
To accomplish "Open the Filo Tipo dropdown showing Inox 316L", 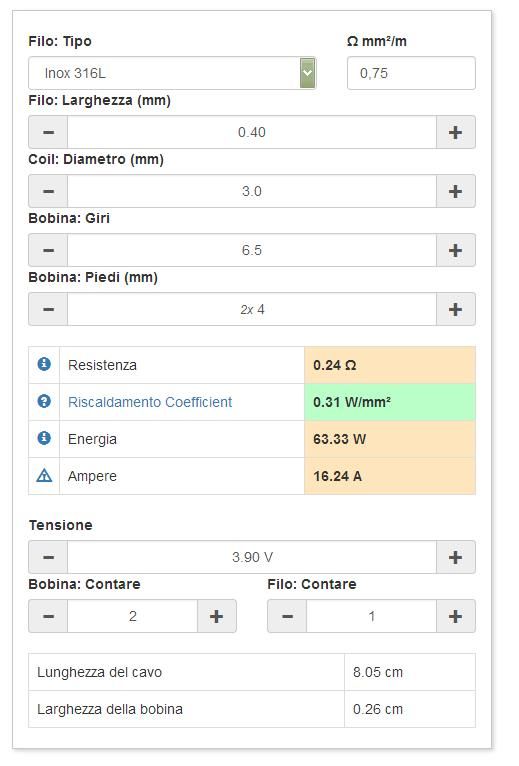I will tap(172, 73).
